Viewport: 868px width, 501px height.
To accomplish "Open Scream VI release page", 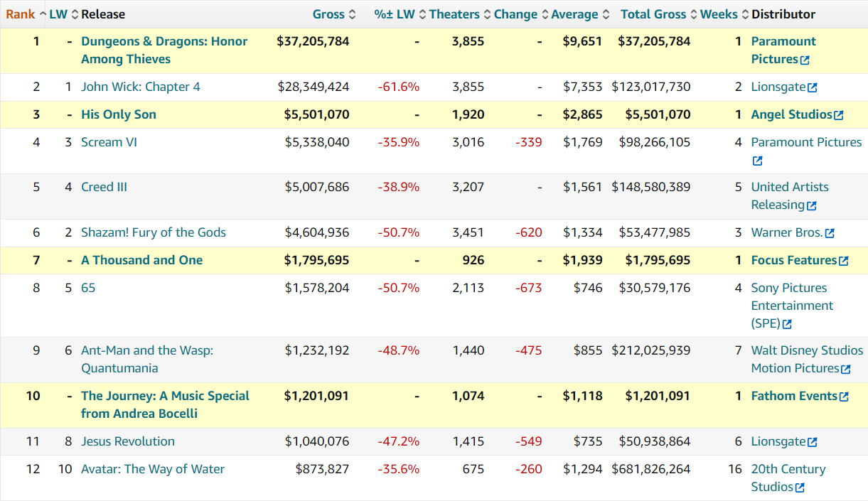I will (109, 142).
